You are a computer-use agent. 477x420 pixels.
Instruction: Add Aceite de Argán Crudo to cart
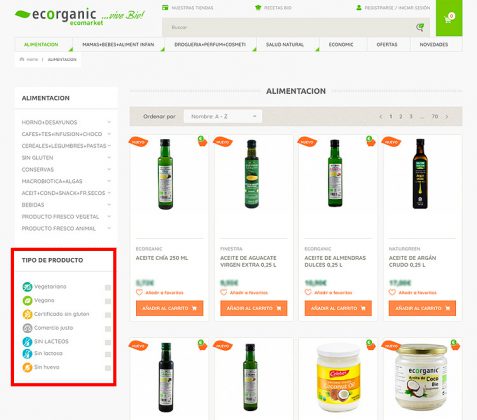point(422,308)
